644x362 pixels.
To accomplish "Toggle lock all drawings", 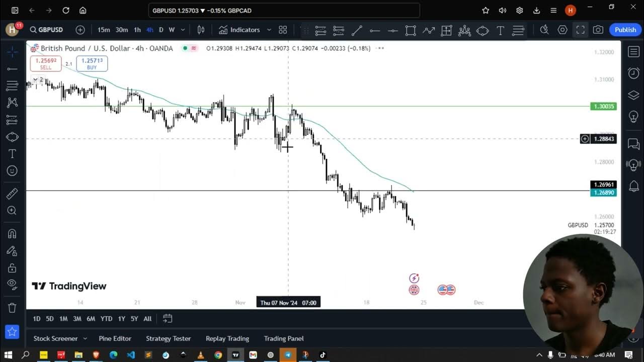I will pyautogui.click(x=12, y=268).
